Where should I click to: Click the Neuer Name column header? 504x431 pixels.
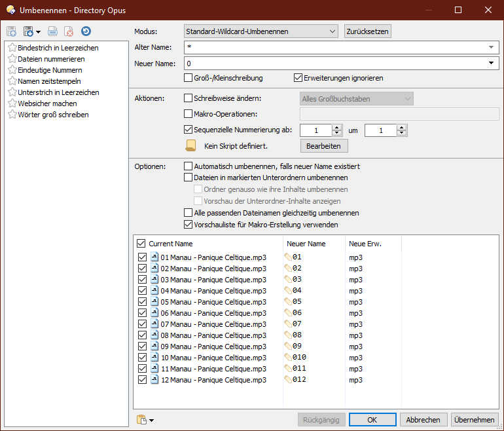[306, 244]
